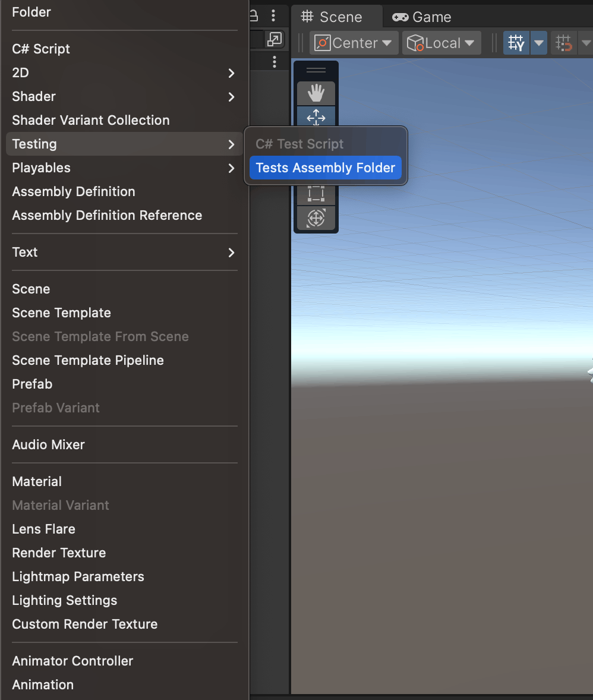This screenshot has width=593, height=700.
Task: Switch to the Game tab
Action: [421, 17]
